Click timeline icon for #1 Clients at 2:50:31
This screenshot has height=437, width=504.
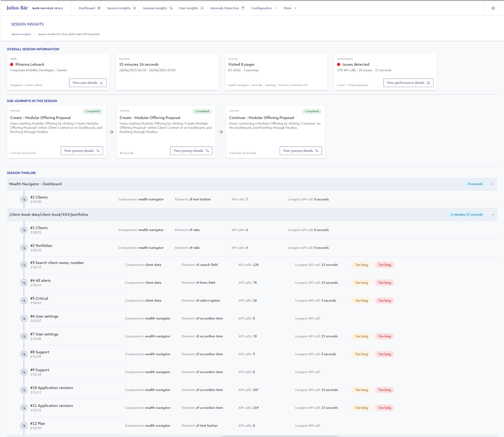pyautogui.click(x=24, y=230)
